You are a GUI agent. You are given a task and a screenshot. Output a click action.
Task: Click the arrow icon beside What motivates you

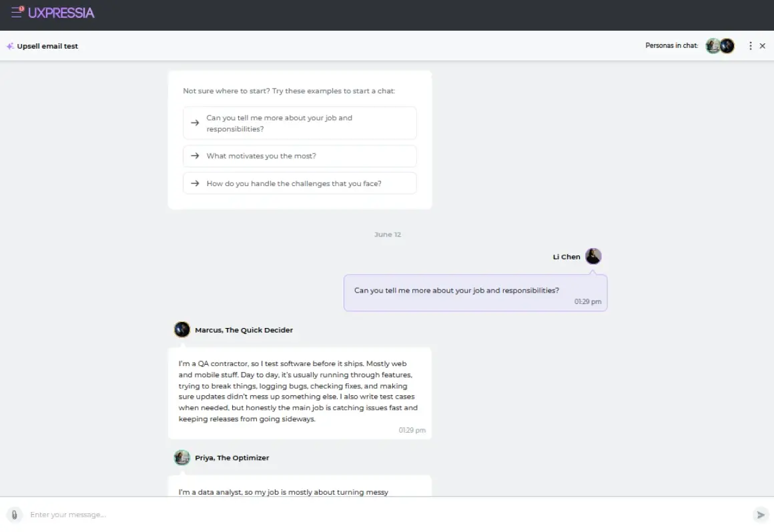(195, 156)
